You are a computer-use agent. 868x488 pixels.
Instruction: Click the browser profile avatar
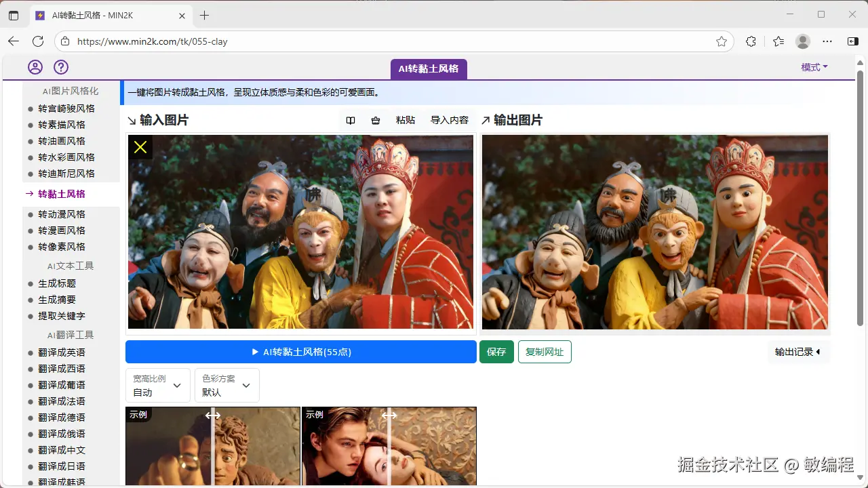tap(803, 41)
